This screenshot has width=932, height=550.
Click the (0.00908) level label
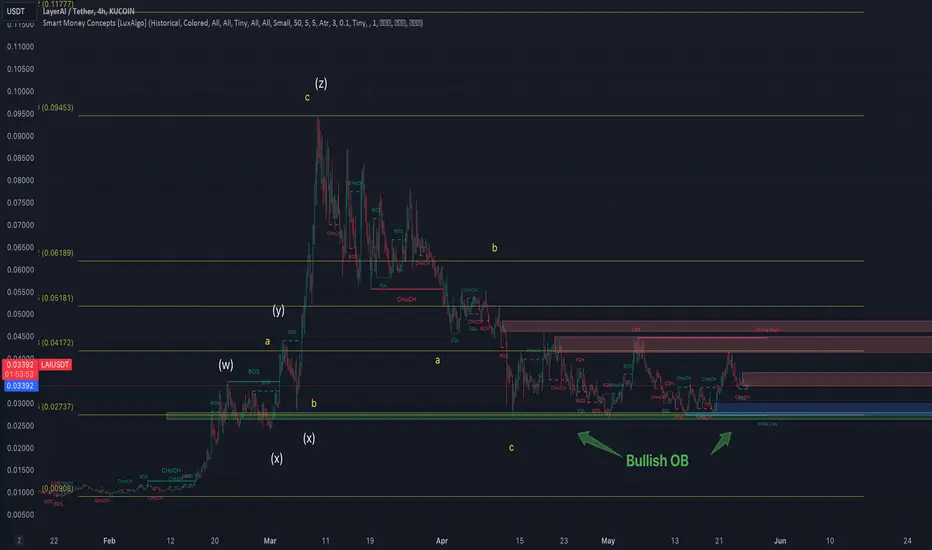click(x=57, y=488)
